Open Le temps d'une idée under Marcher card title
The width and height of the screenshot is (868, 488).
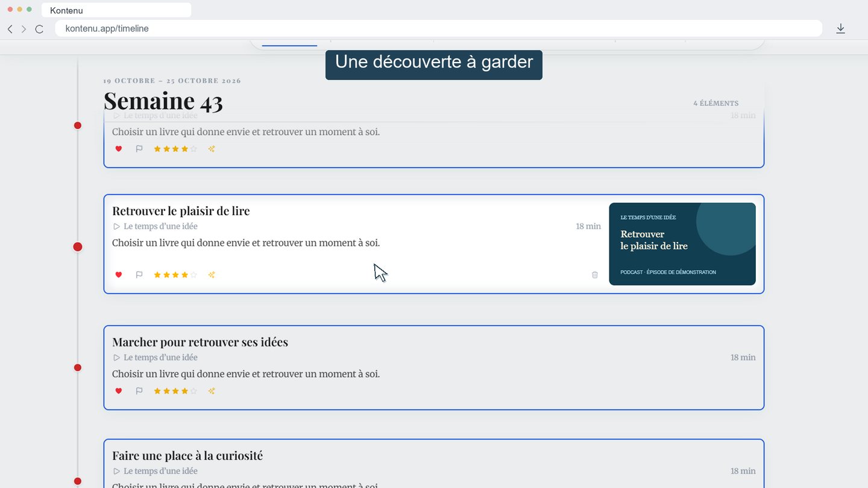pos(160,358)
